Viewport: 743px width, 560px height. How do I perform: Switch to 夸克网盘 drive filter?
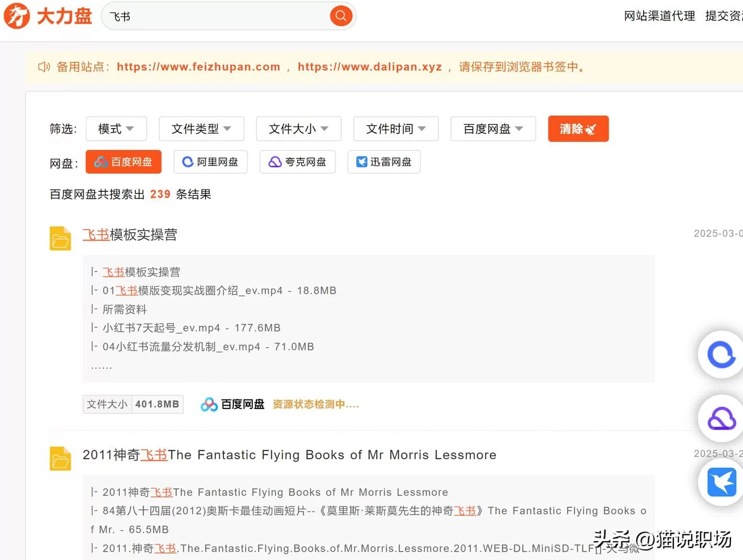(x=297, y=162)
